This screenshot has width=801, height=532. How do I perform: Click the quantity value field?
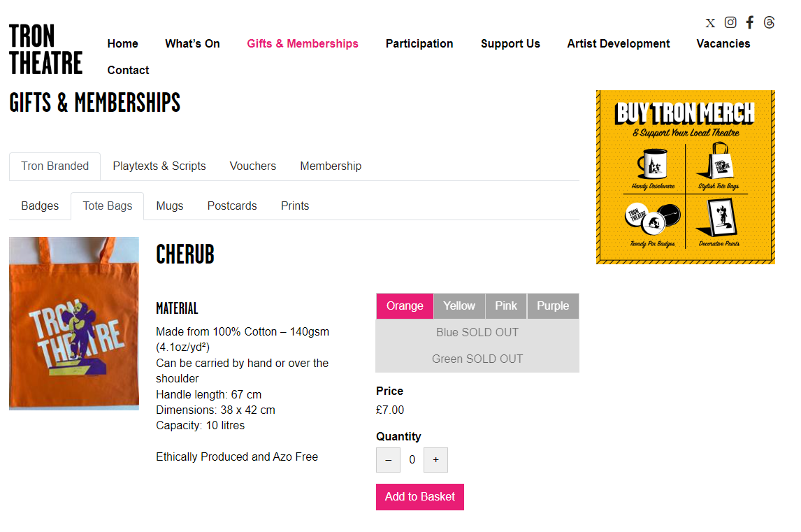click(x=412, y=460)
